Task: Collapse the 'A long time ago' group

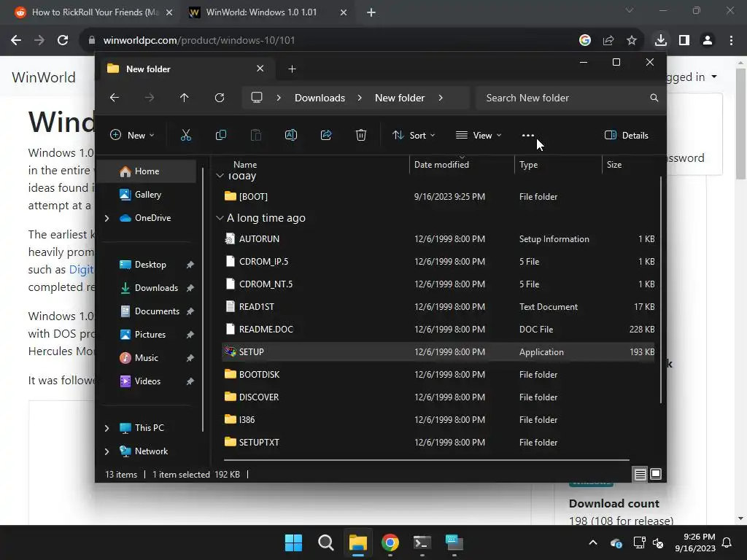Action: tap(220, 218)
